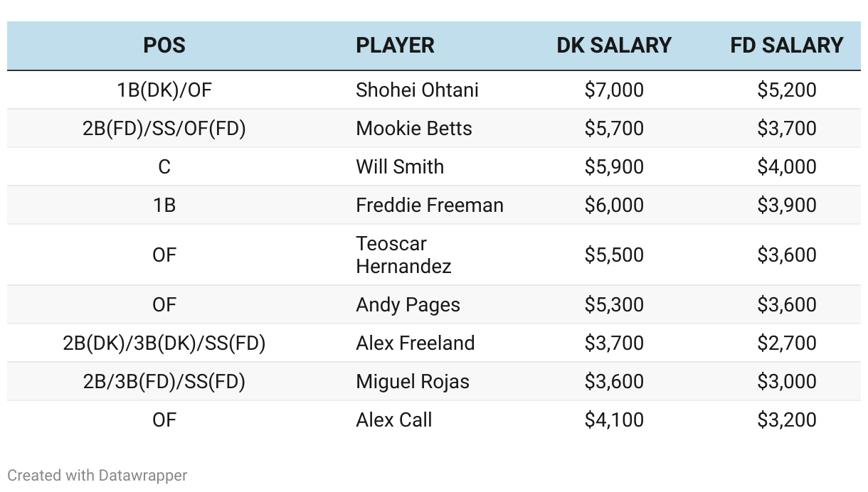This screenshot has height=492, width=868.
Task: Select the 2B(DK)/3B(DK)/SS(FD) position cell
Action: [x=164, y=343]
